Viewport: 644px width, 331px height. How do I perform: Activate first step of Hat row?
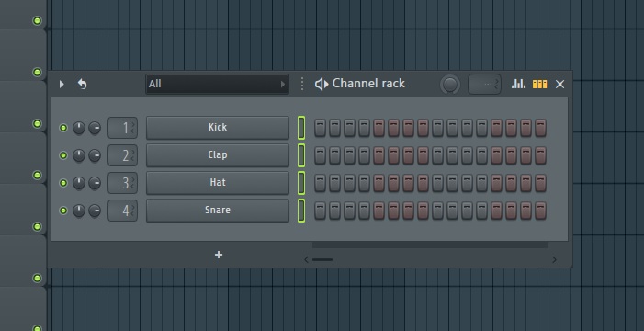[x=320, y=183]
